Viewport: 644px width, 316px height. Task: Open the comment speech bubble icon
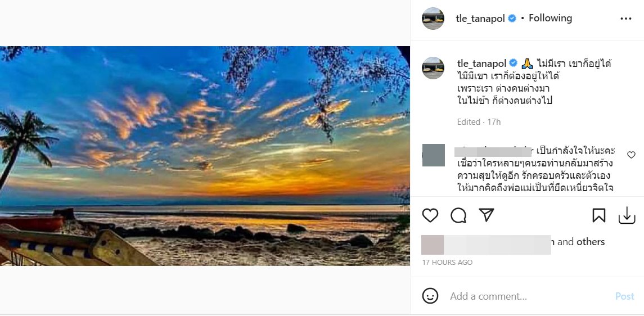coord(458,216)
